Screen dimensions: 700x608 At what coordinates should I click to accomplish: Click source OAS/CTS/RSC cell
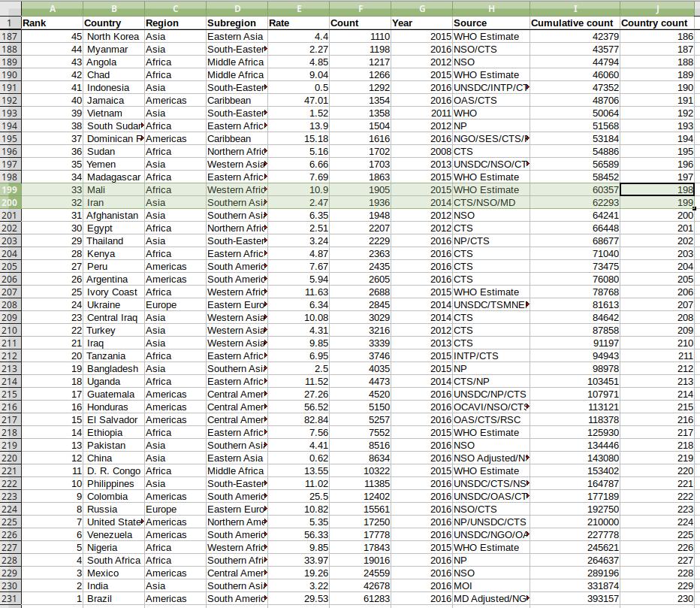(491, 420)
